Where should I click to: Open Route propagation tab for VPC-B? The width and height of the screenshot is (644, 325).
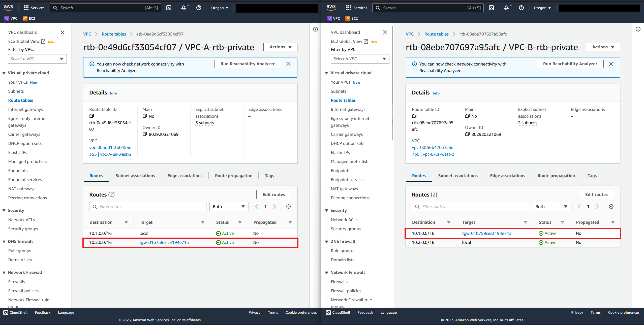pyautogui.click(x=556, y=176)
